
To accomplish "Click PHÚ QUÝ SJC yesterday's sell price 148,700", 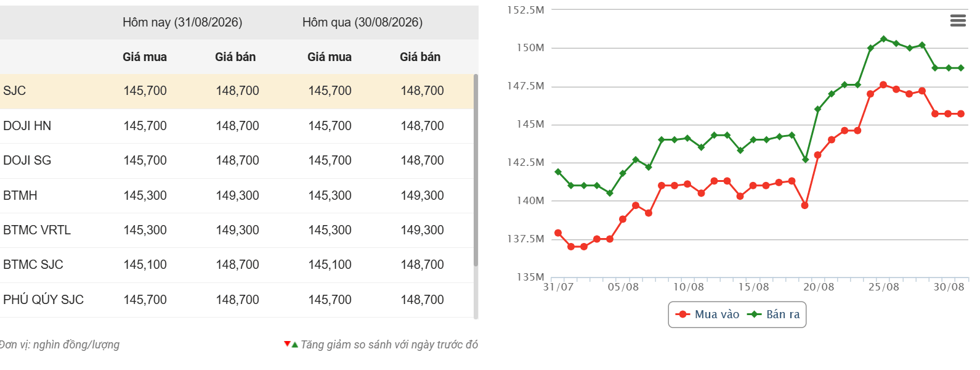I will (x=423, y=300).
